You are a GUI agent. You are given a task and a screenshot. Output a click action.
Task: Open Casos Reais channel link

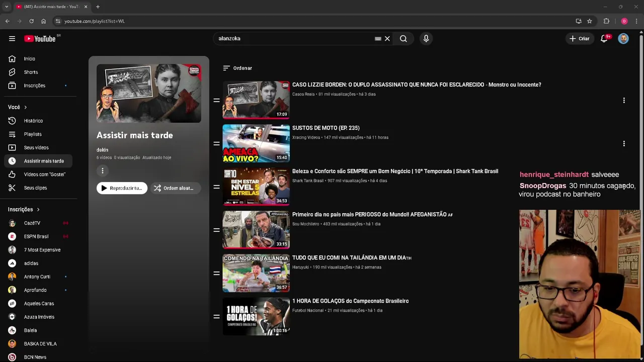tap(303, 94)
